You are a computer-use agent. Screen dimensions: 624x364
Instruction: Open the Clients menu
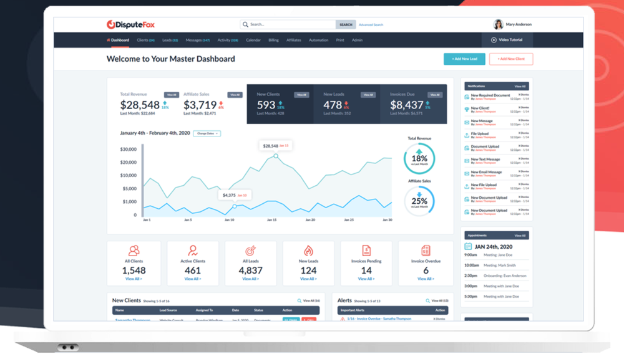coord(145,40)
